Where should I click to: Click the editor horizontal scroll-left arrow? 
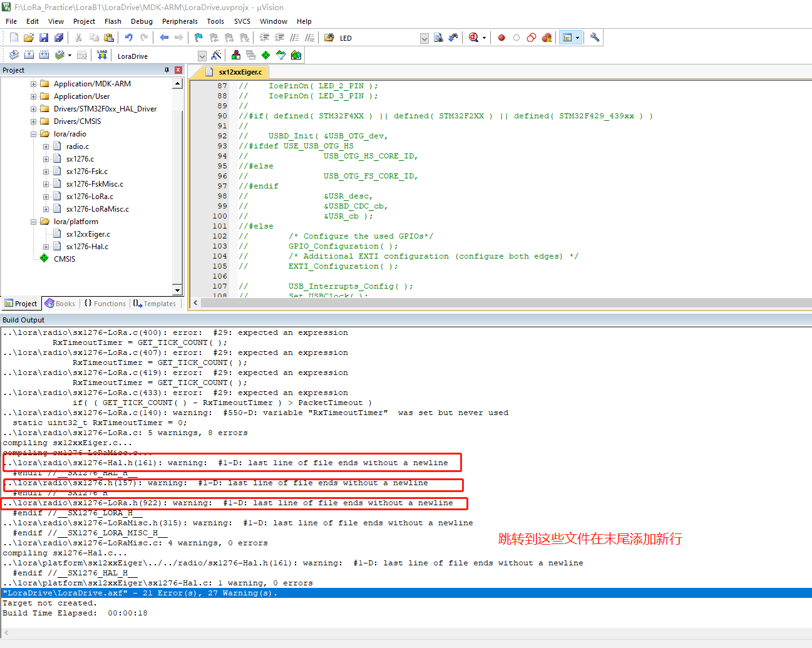point(195,303)
